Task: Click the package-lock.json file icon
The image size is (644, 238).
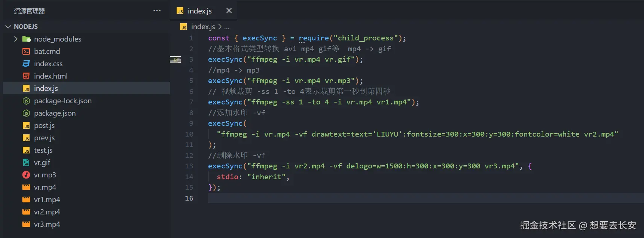Action: pos(26,101)
